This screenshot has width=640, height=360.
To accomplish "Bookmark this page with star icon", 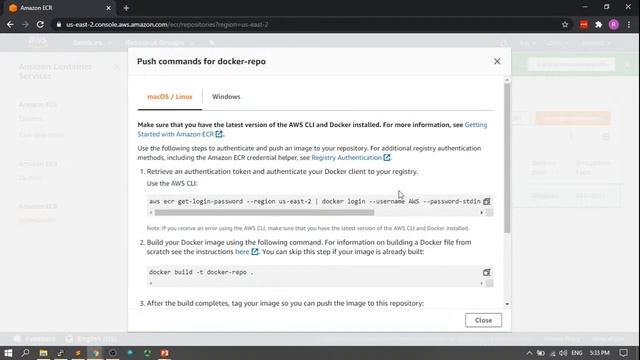I will [565, 24].
